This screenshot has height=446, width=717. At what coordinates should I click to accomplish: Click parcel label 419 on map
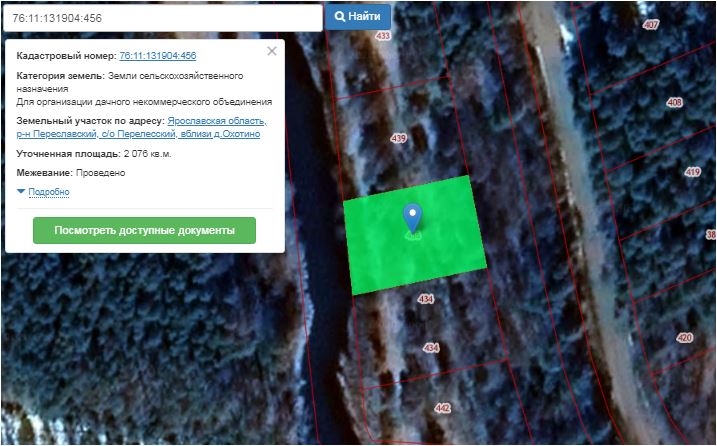pos(693,172)
